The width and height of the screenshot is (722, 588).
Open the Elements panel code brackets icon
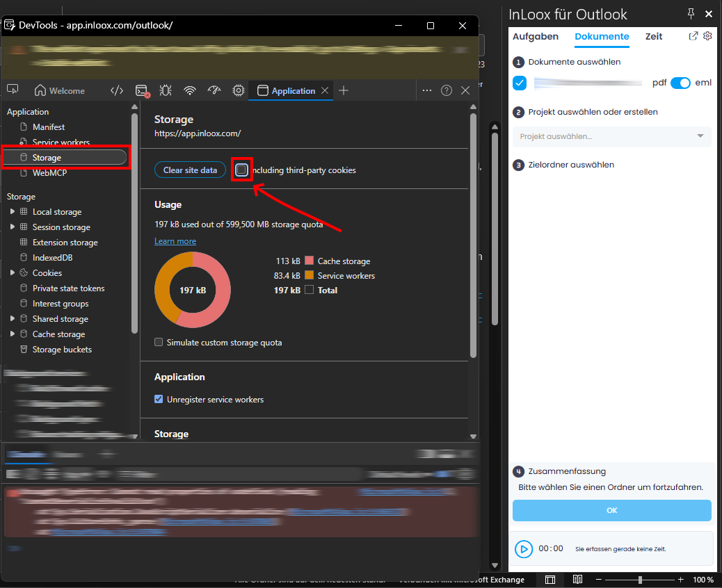[117, 90]
